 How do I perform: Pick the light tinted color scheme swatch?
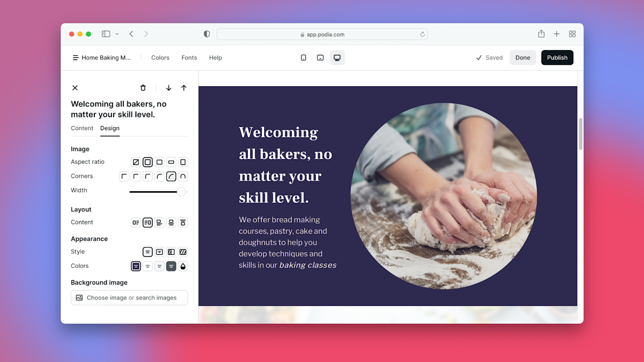point(159,266)
